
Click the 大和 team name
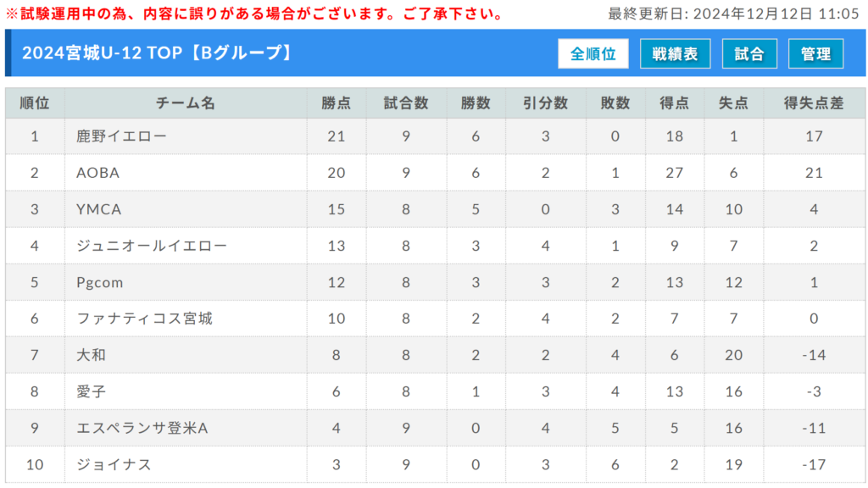pos(91,355)
